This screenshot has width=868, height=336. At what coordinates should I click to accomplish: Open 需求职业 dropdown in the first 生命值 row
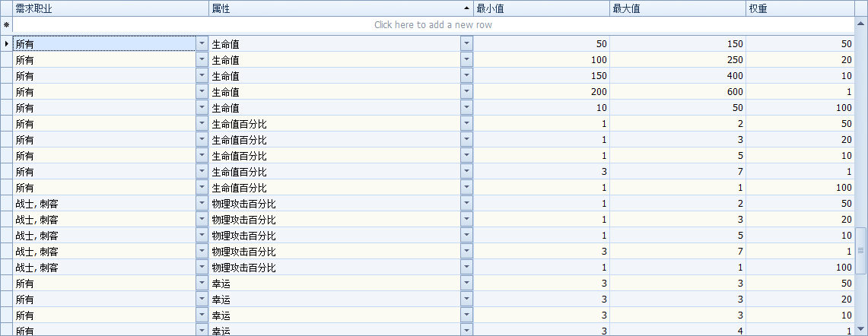point(202,44)
